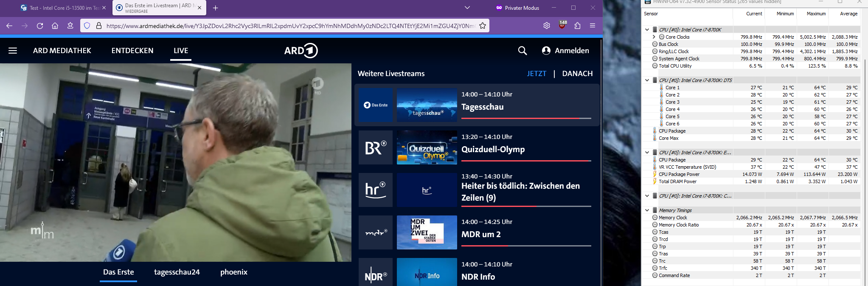Switch to the Intel Core i5-13500 test tab
The height and width of the screenshot is (286, 868).
tap(64, 8)
